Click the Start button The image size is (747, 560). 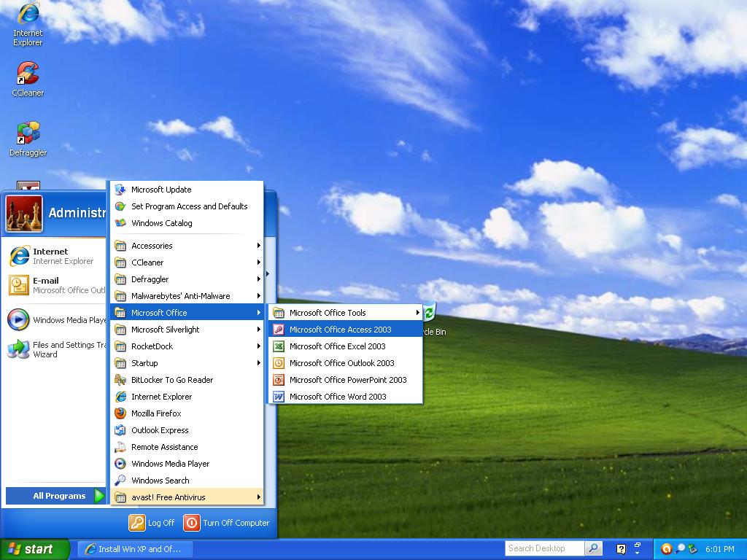coord(34,549)
